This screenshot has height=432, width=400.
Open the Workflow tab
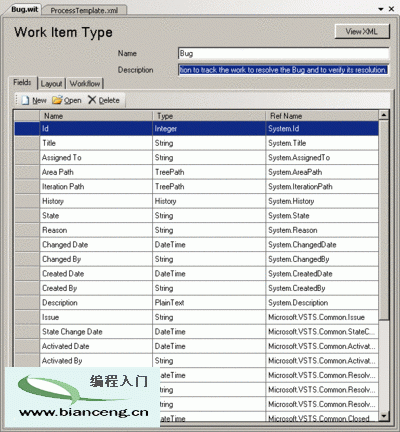coord(85,84)
